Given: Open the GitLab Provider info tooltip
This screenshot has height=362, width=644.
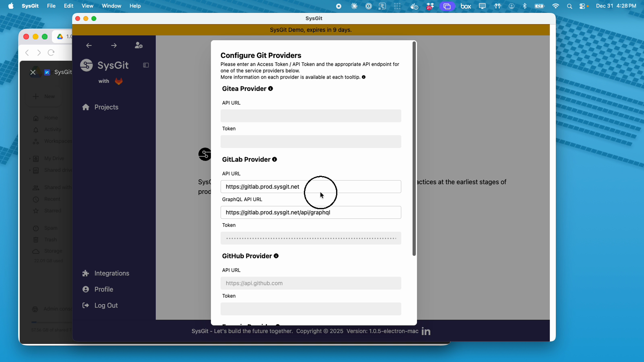Looking at the screenshot, I should click(x=274, y=159).
